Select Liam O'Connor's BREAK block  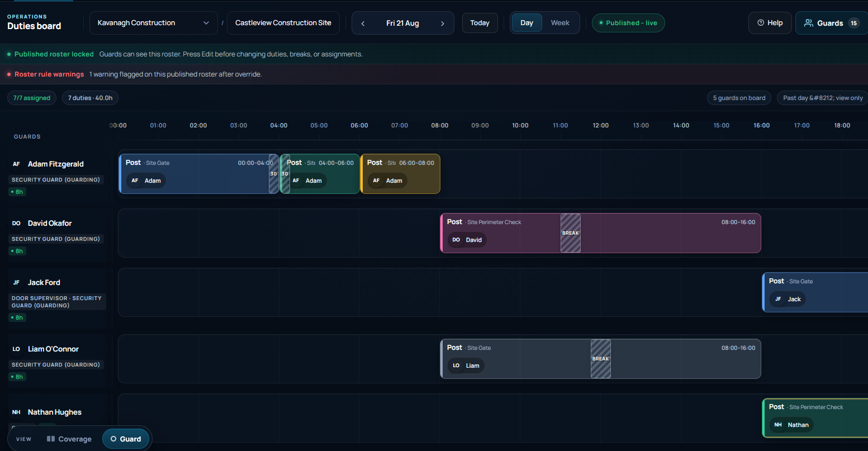pyautogui.click(x=601, y=359)
